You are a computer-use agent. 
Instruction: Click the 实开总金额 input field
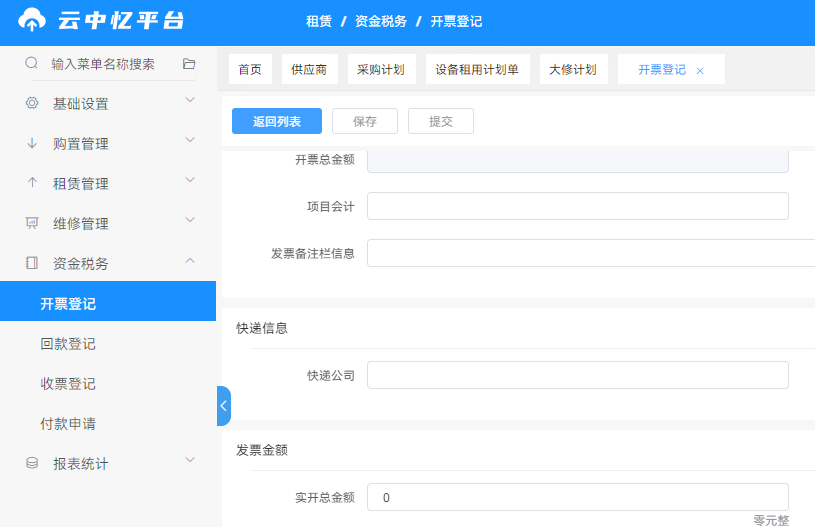click(577, 497)
